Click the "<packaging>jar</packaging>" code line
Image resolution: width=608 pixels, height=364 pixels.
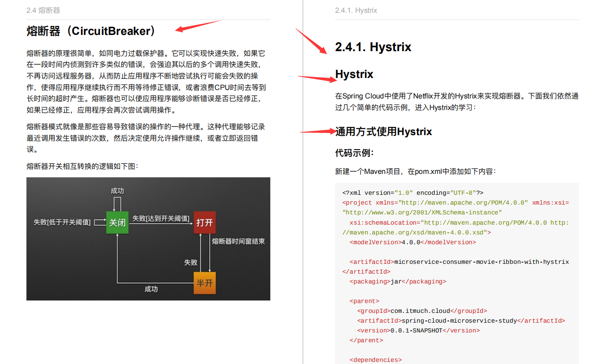click(x=398, y=281)
